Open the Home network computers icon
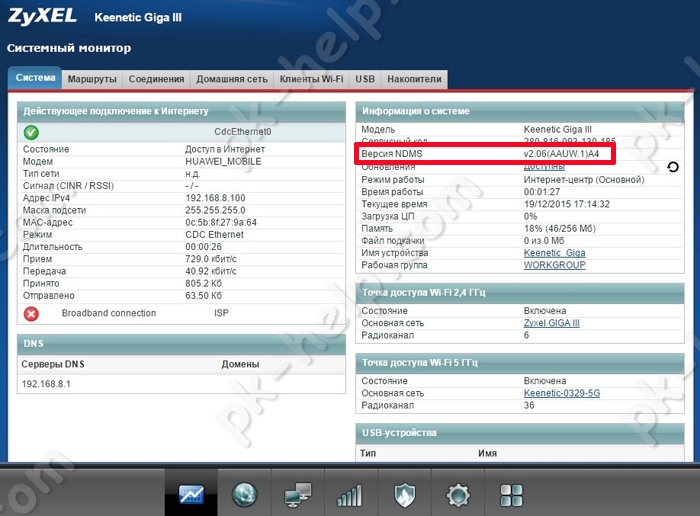700x516 pixels. pyautogui.click(x=297, y=495)
